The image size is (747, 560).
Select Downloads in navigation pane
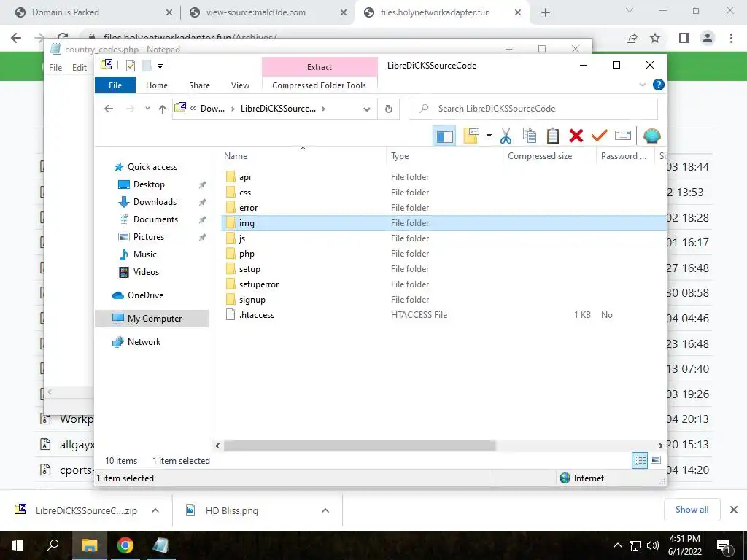[155, 202]
